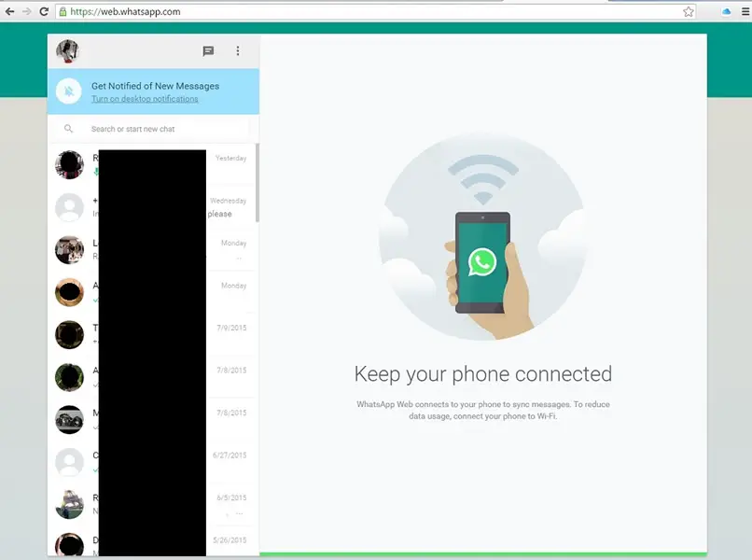Click avatar of the 7/9/2015 chat
Viewport: 752px width, 560px height.
coord(69,334)
